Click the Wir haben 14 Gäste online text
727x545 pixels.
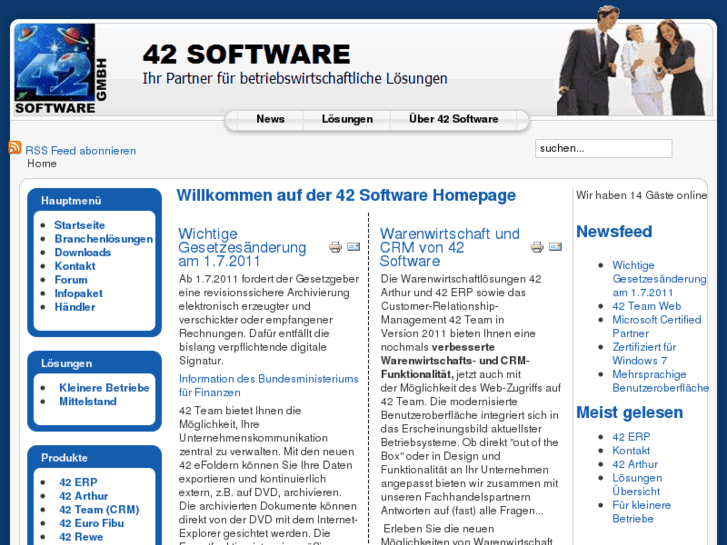(641, 195)
